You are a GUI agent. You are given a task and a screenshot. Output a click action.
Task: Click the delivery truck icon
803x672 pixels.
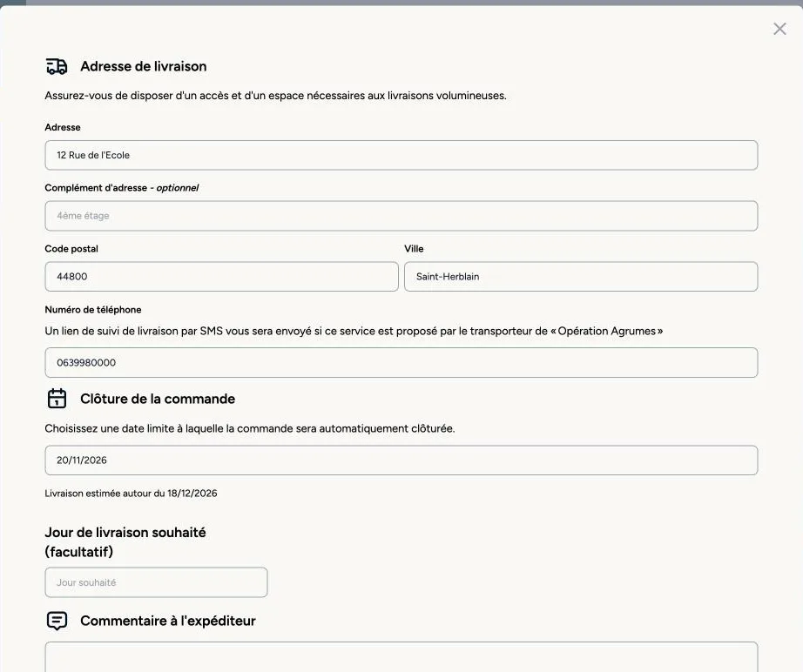pyautogui.click(x=57, y=66)
